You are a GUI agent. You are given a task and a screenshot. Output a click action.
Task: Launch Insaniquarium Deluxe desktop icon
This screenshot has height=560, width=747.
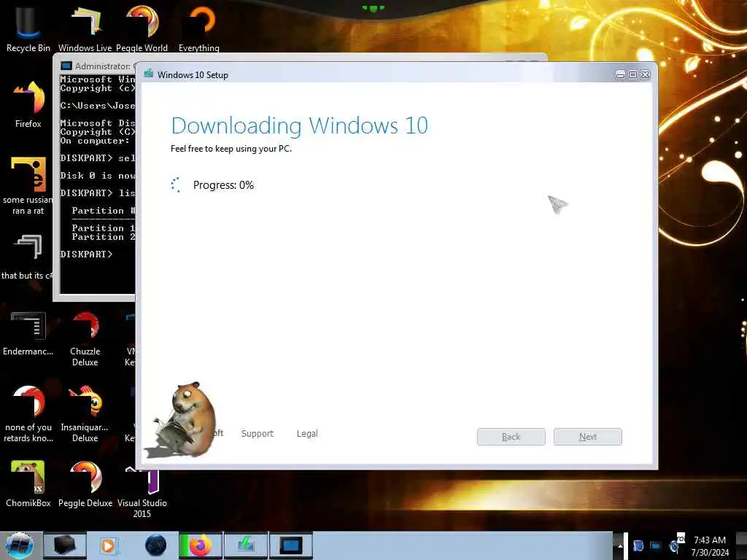click(85, 413)
